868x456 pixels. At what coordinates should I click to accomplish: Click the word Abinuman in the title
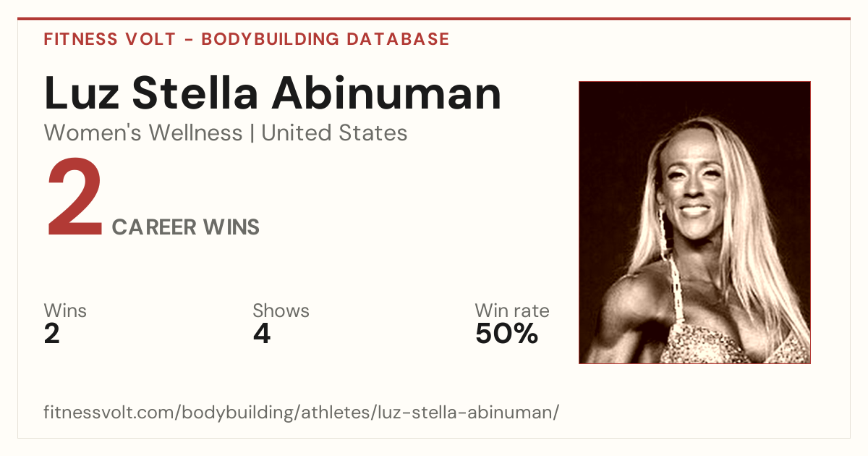[387, 94]
